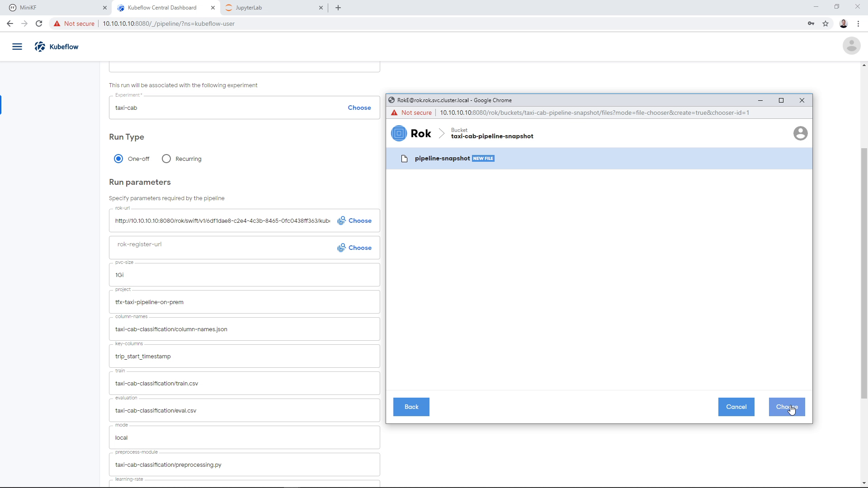Confirm with the Rok Choose button

787,407
